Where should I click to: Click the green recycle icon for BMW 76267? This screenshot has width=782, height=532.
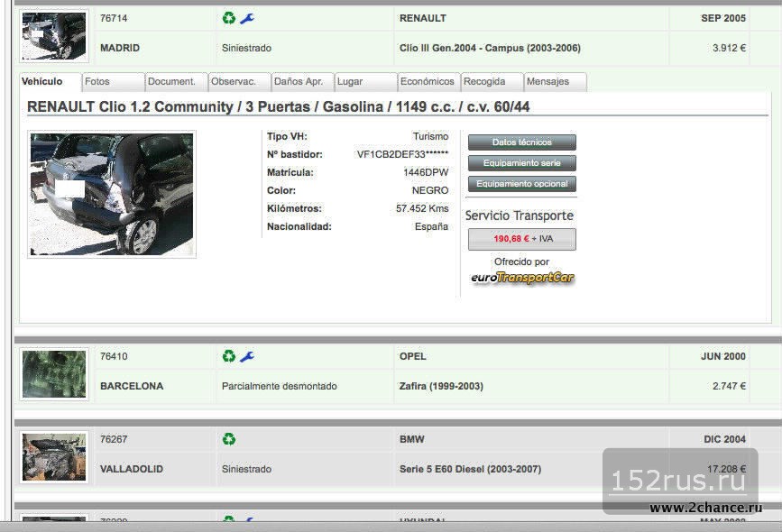click(229, 439)
